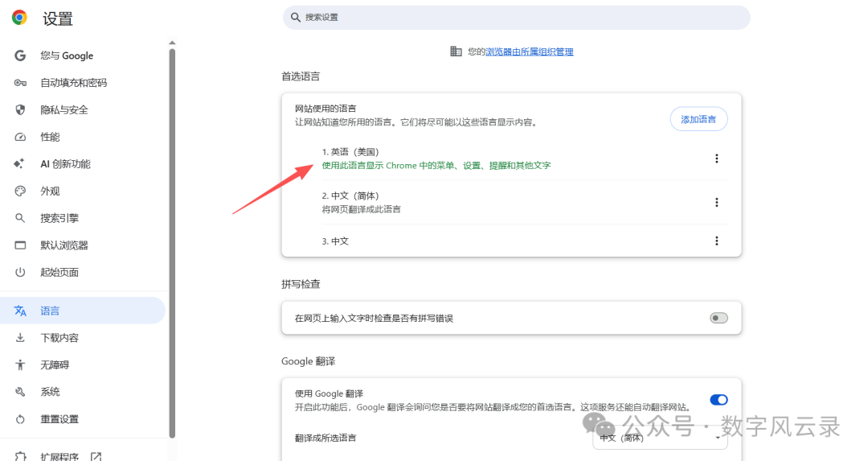
Task: Open the 浏览器由所属组织管理 link
Action: coord(529,51)
